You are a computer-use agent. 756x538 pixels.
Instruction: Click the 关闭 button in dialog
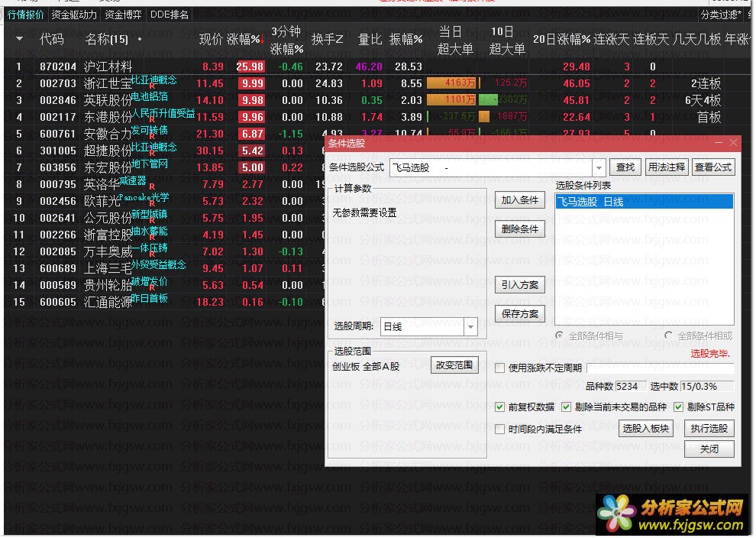[709, 449]
